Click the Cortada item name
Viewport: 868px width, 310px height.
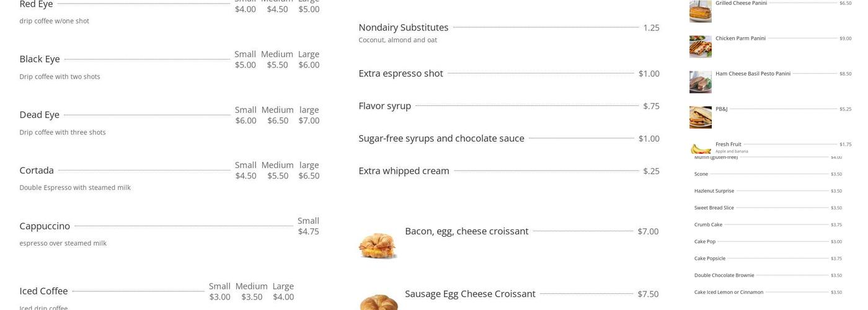pyautogui.click(x=37, y=170)
